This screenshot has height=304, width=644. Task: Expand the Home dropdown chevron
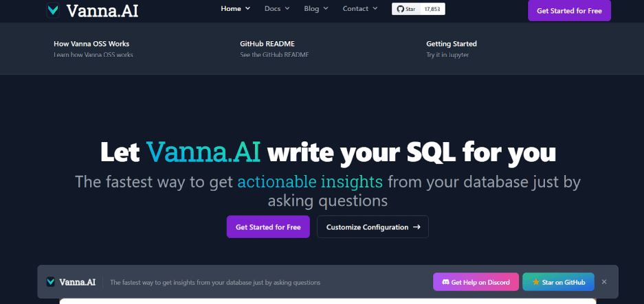pyautogui.click(x=247, y=9)
